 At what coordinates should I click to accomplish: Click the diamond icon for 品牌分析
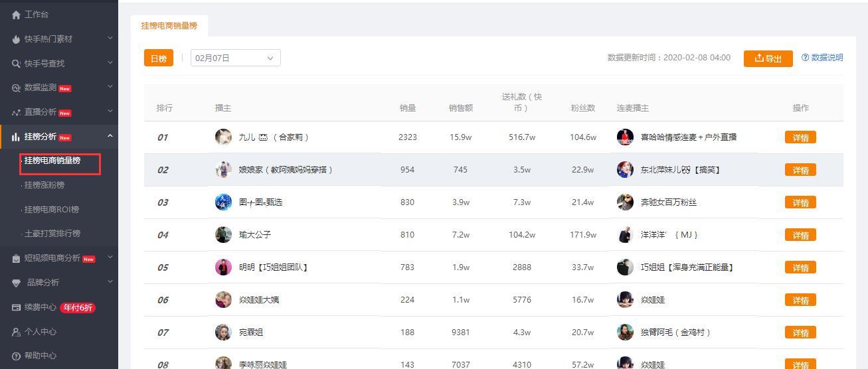tap(16, 283)
